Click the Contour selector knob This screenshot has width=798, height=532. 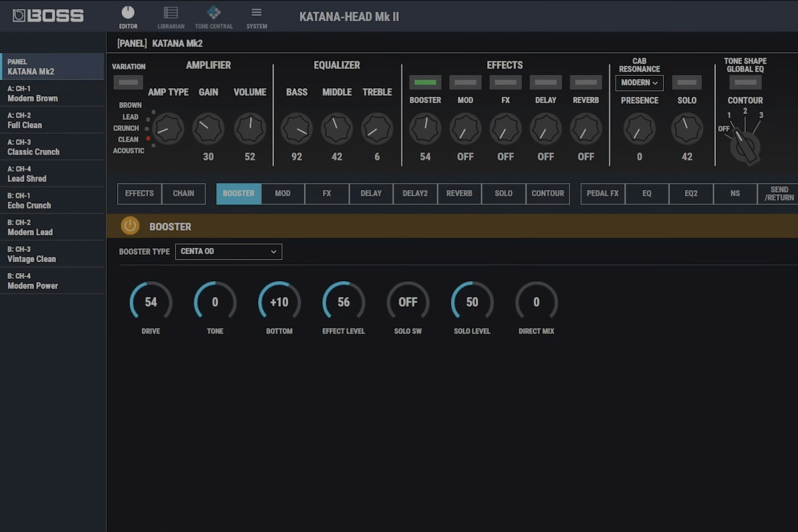point(745,147)
